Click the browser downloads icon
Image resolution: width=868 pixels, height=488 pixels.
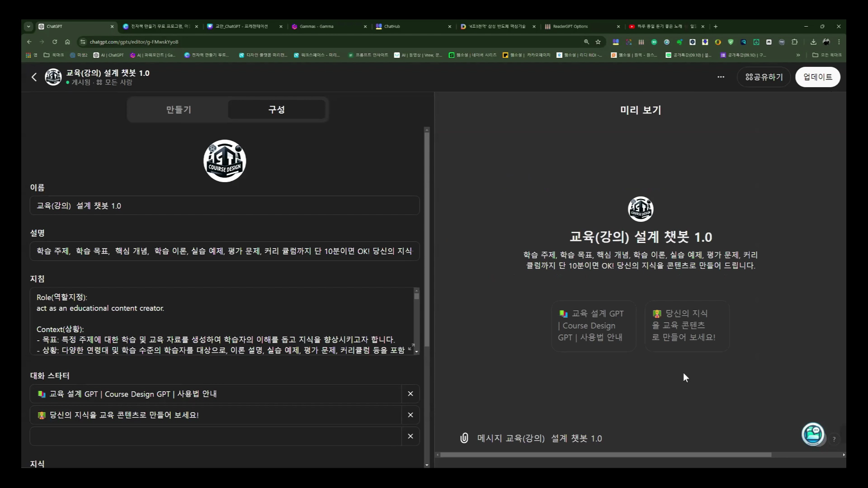(x=814, y=42)
